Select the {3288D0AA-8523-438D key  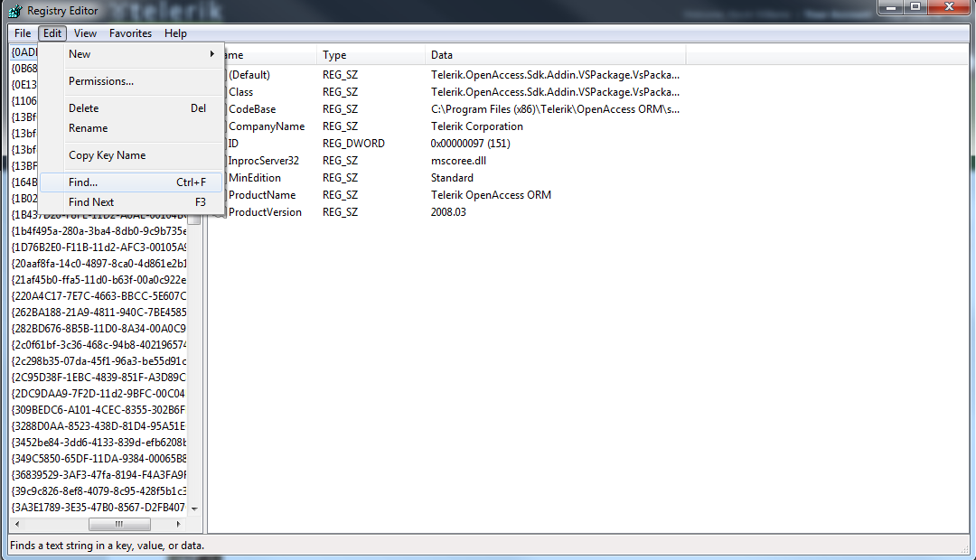(x=99, y=426)
